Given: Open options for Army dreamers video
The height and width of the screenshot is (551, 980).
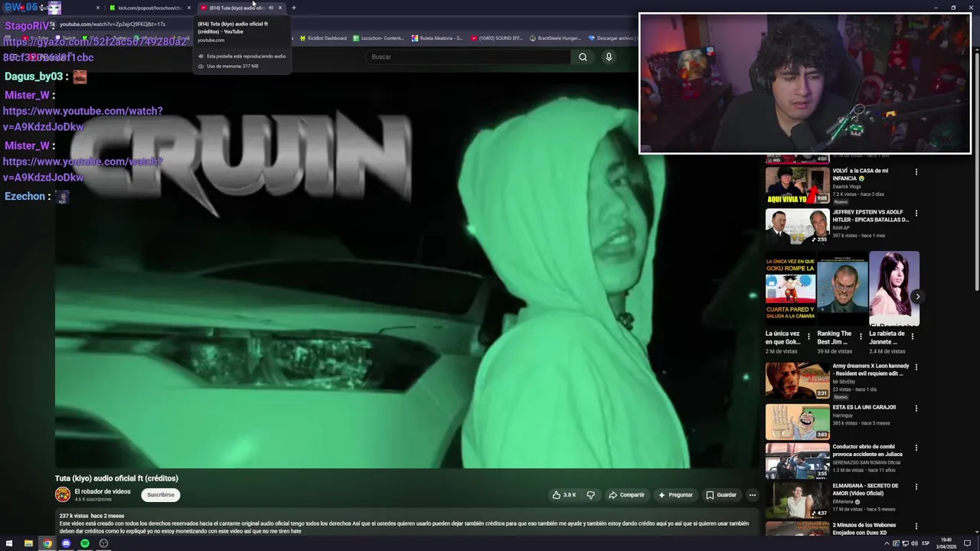Looking at the screenshot, I should point(916,367).
